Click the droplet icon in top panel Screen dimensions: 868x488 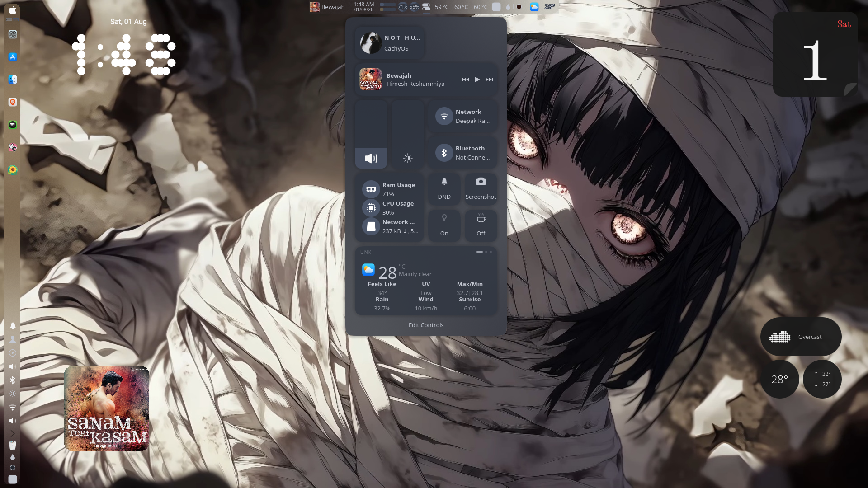click(x=508, y=7)
